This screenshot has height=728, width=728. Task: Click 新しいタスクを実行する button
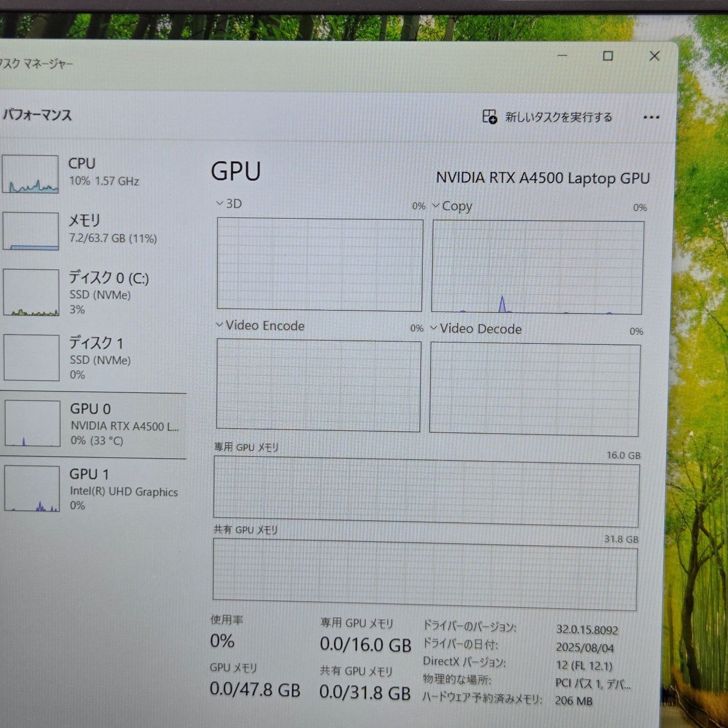[x=548, y=117]
